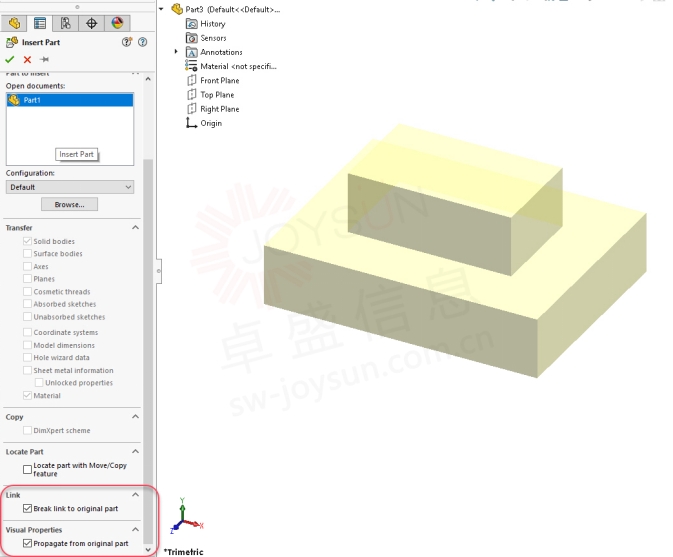Click the panel scrollbar up arrow

point(148,79)
